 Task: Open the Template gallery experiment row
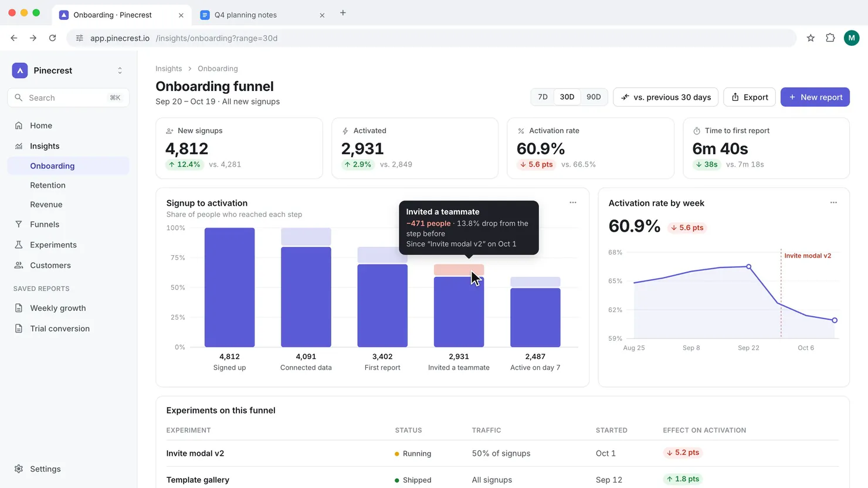pos(503,479)
